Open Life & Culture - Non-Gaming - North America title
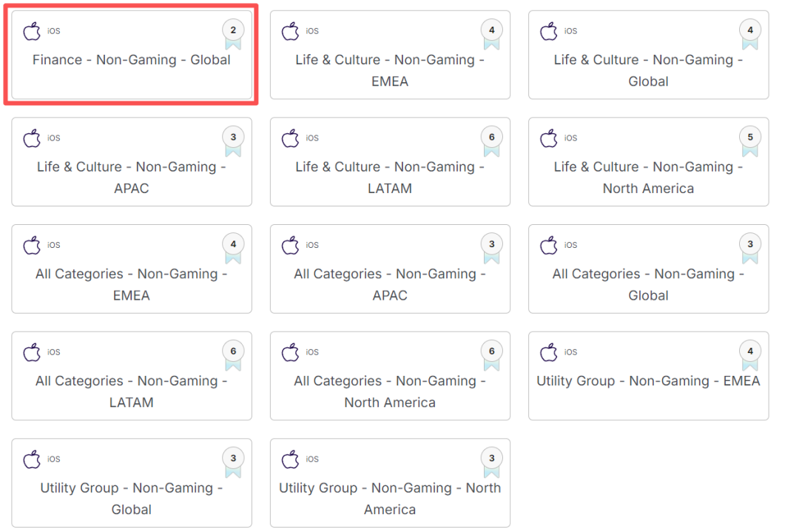 pyautogui.click(x=648, y=178)
